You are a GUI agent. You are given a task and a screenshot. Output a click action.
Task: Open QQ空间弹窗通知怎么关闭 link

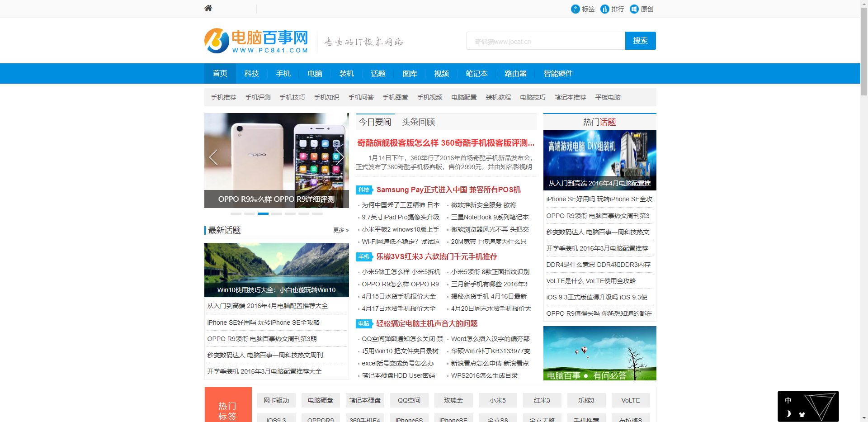click(x=402, y=339)
